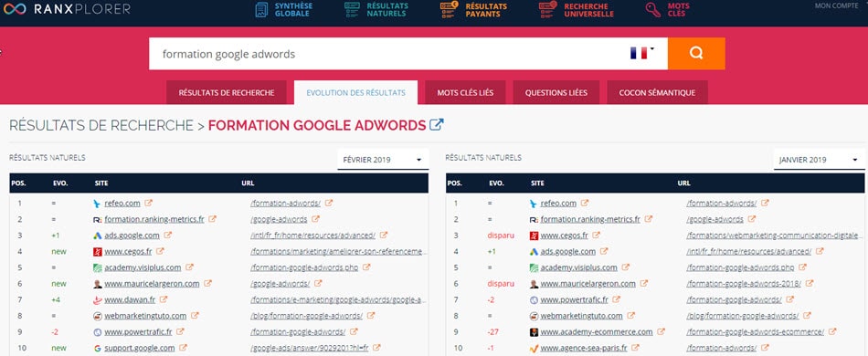Open www.cegos.fr in the January table
The image size is (868, 356).
565,236
